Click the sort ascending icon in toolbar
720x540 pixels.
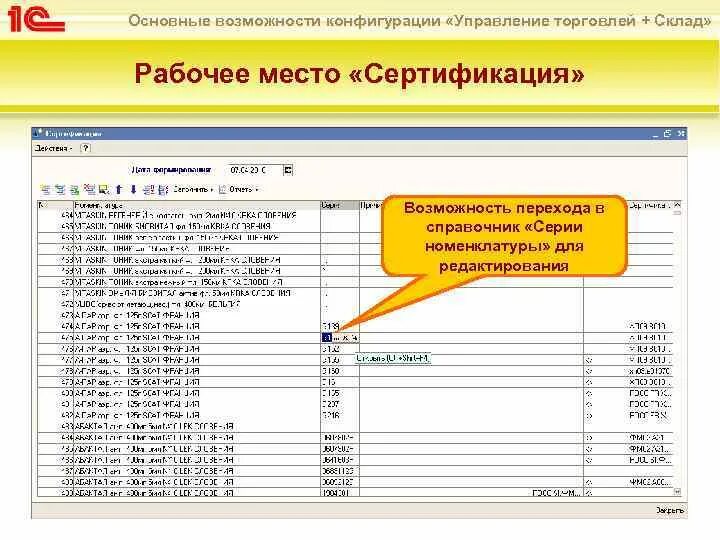148,189
